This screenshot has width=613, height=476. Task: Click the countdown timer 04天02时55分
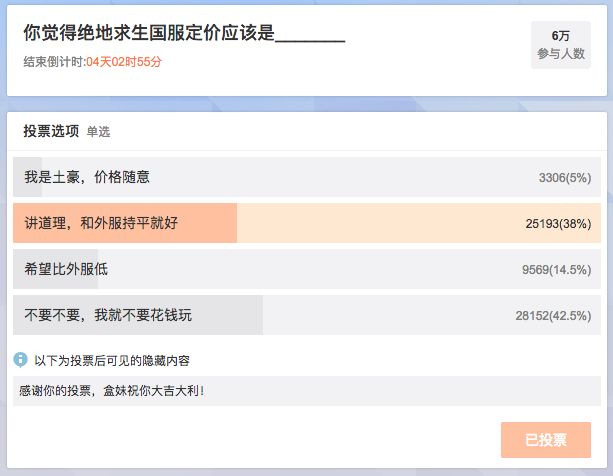(124, 62)
